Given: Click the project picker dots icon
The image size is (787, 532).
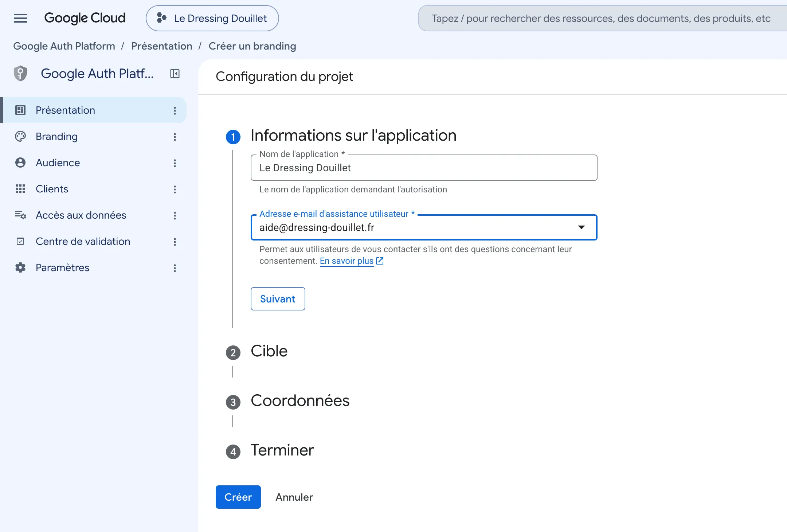Looking at the screenshot, I should pyautogui.click(x=161, y=18).
